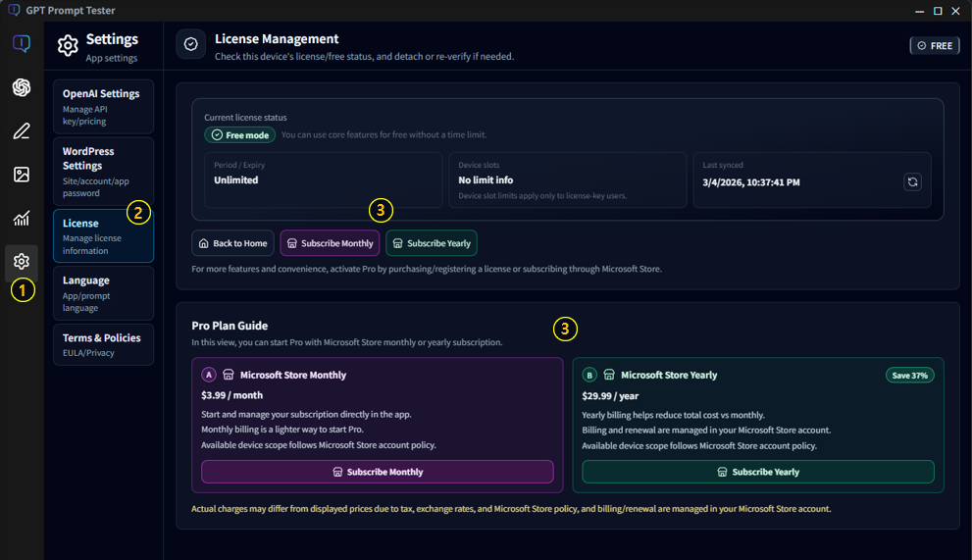Viewport: 972px width, 560px height.
Task: Click the app logo icon at top of sidebar
Action: 22,44
